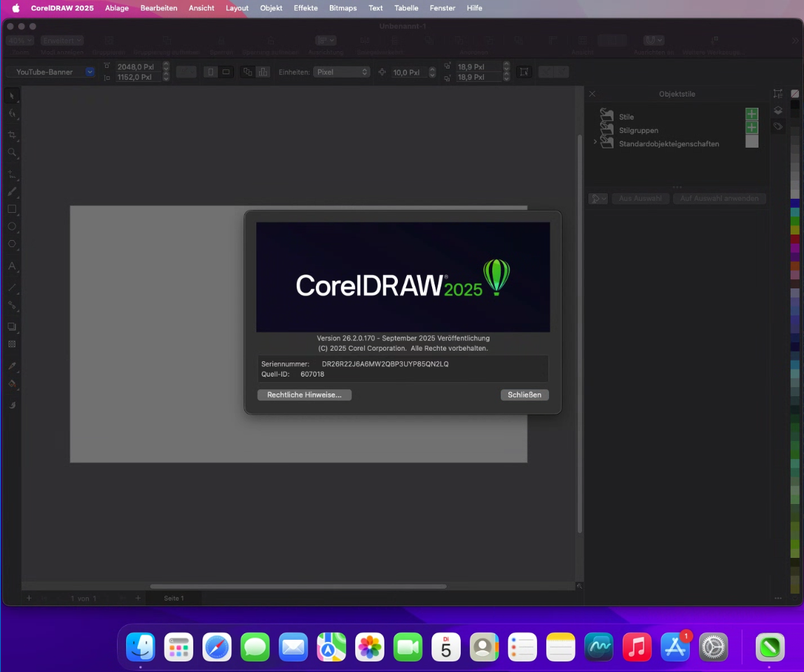Open the Object Styles tag docker icon
804x672 pixels.
778,126
